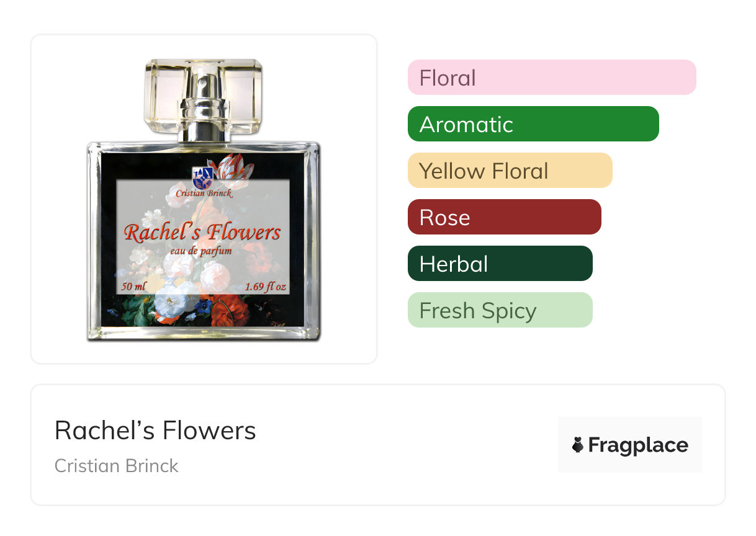The width and height of the screenshot is (756, 536).
Task: Click the Fresh Spicy accord bar
Action: (x=500, y=310)
